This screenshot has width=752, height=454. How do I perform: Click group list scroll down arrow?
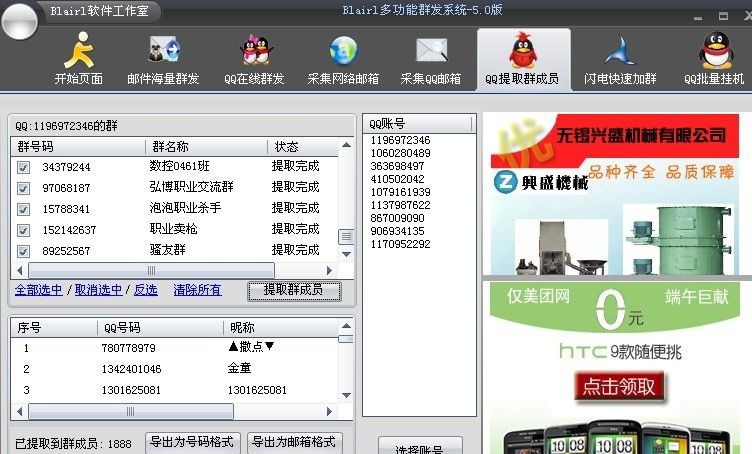point(346,254)
